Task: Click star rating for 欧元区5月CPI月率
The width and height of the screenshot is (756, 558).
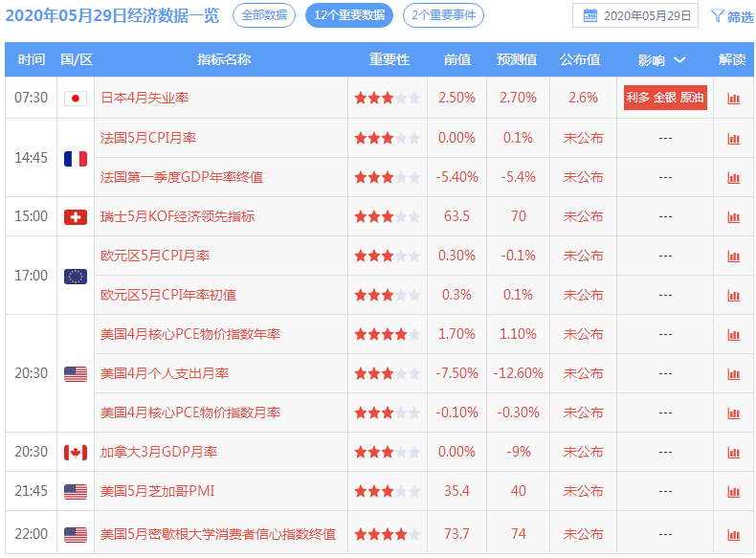Action: (387, 257)
